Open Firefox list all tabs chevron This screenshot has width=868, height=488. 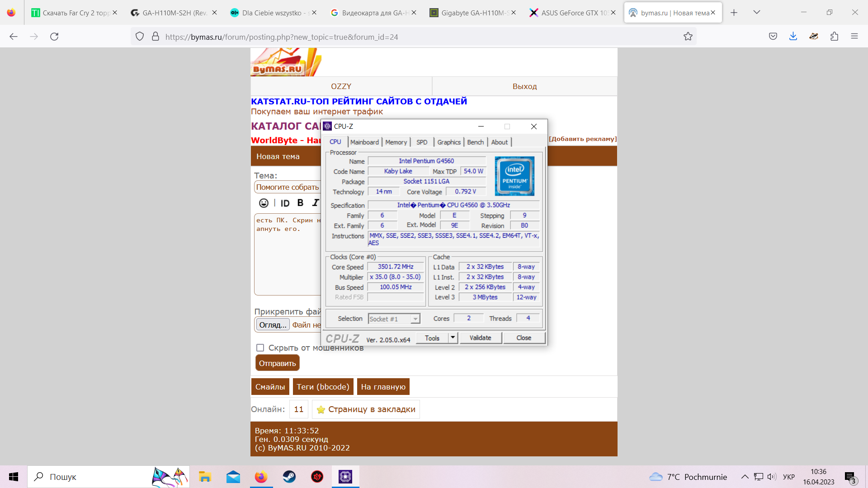point(756,13)
